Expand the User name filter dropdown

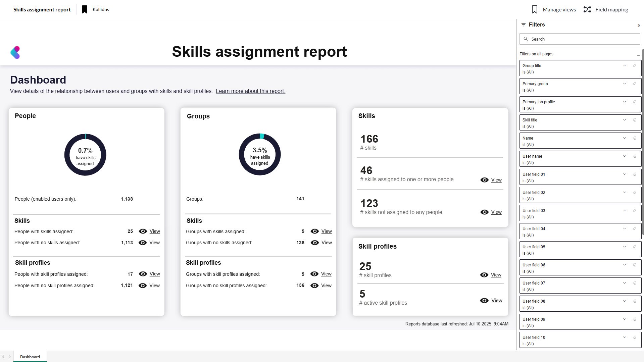[625, 156]
